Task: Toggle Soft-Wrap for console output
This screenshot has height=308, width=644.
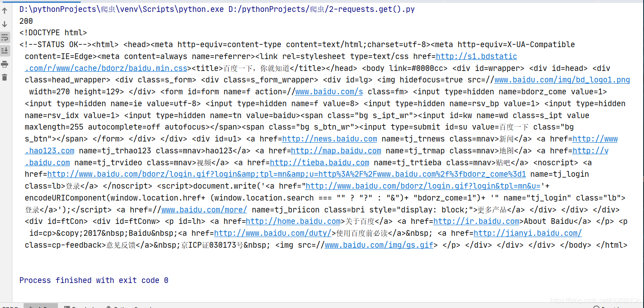Action: [x=5, y=37]
